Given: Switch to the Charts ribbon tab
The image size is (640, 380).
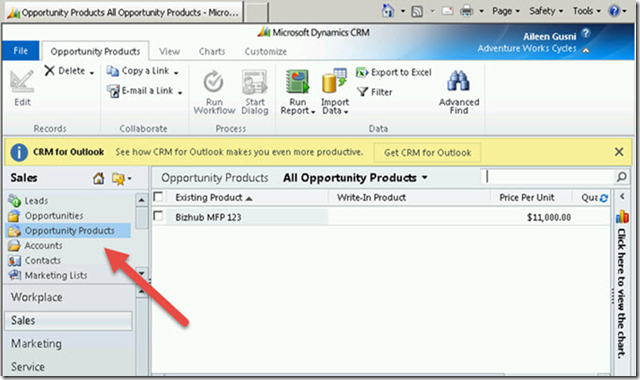Looking at the screenshot, I should pos(212,51).
